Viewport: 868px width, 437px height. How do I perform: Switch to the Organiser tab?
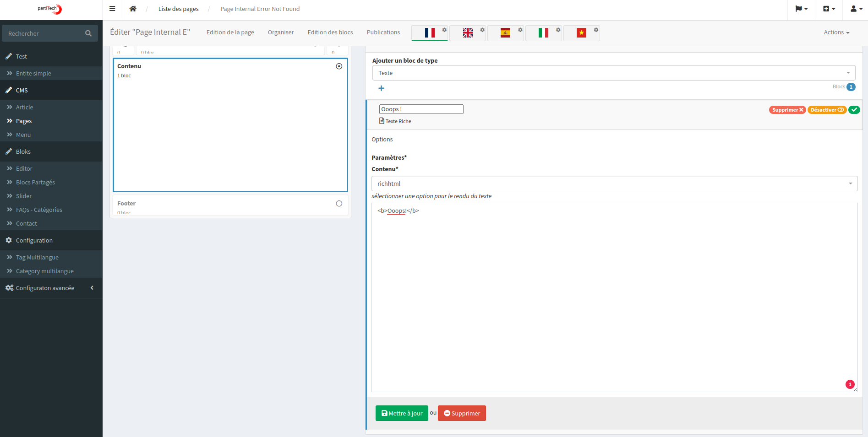coord(281,32)
